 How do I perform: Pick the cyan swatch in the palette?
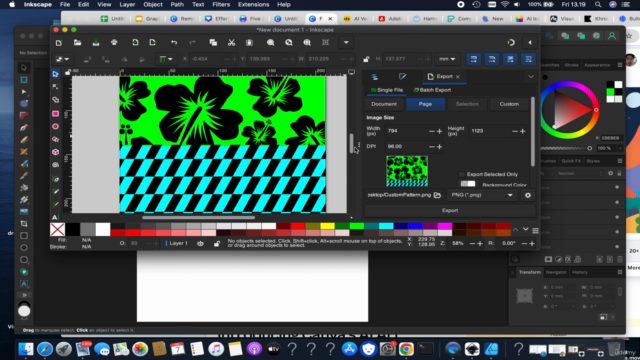pos(386,226)
